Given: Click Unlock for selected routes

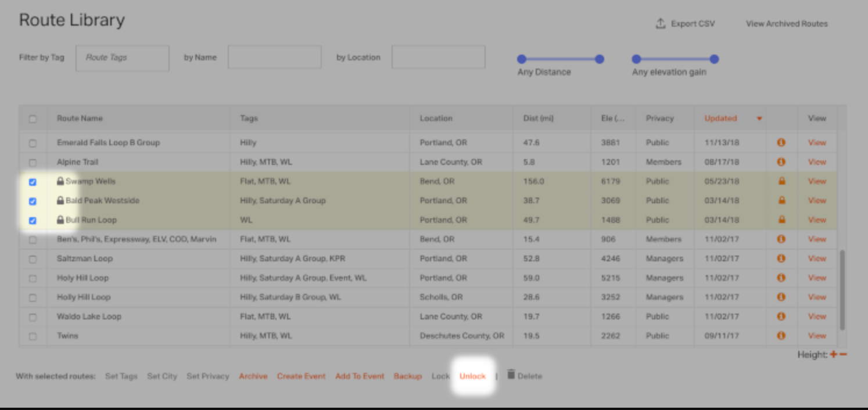Looking at the screenshot, I should click(x=472, y=376).
